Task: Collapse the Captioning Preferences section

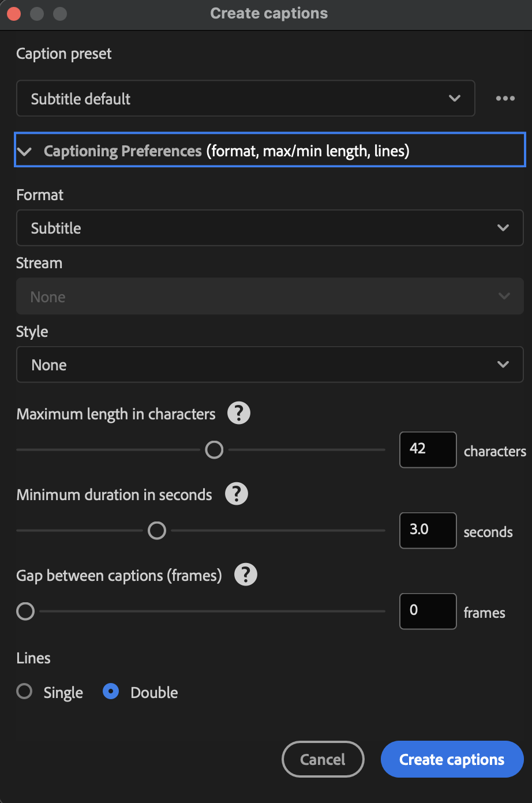Action: click(x=24, y=151)
